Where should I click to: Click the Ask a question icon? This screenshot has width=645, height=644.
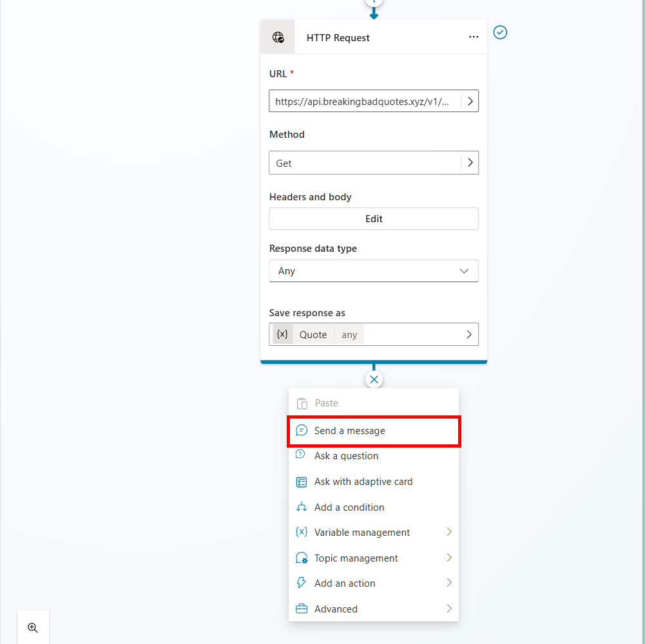coord(300,455)
